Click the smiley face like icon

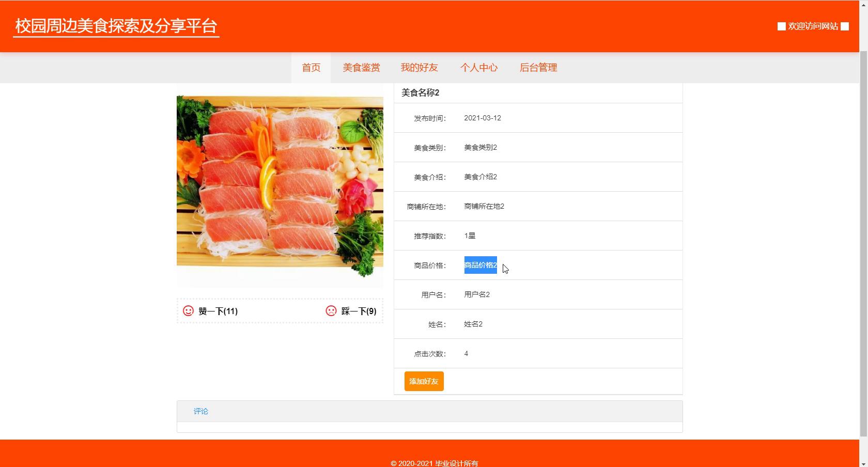[188, 310]
